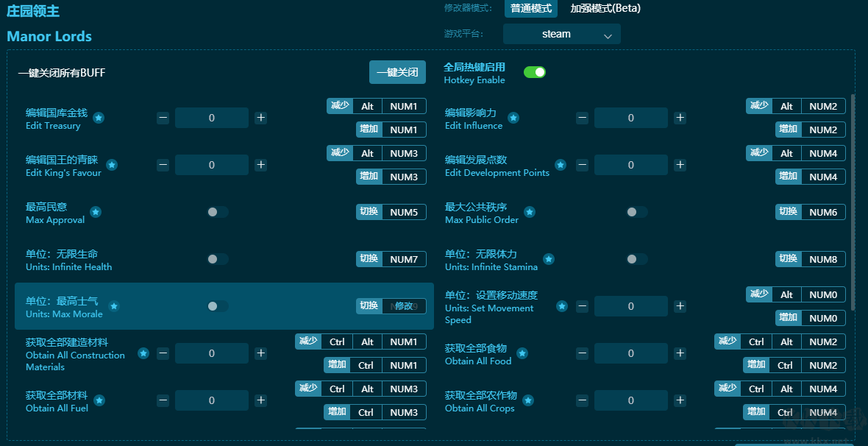Click the Obtain All Crops value field
The image size is (868, 446).
(631, 400)
